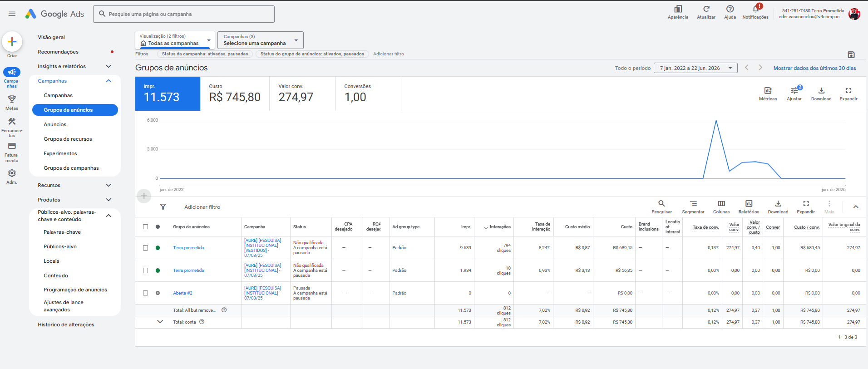Screen dimensions: 868x369
Task: Click Mostrar dados dos últimos 30 dias link
Action: point(814,68)
